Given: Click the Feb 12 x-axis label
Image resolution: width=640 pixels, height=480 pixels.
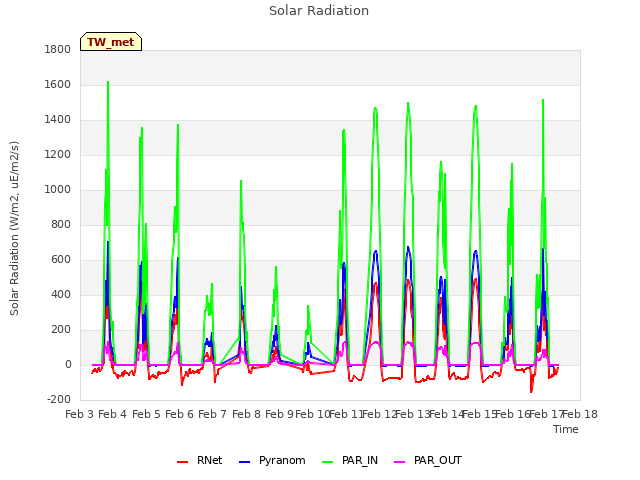Looking at the screenshot, I should 380,415.
